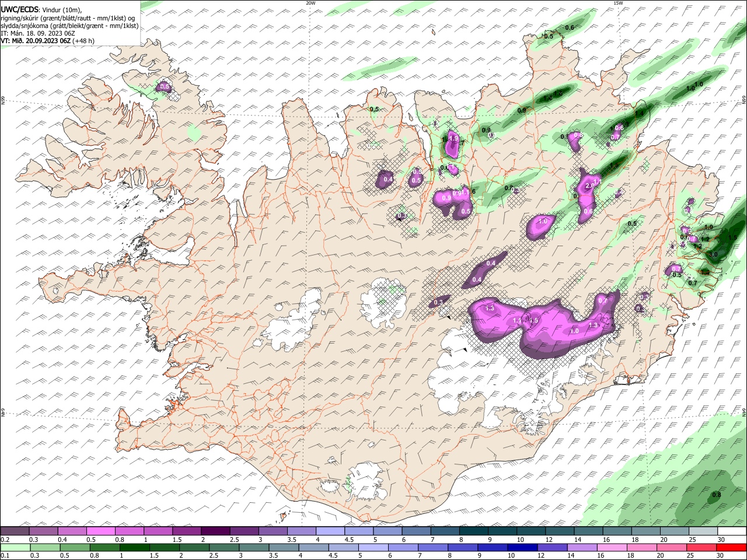Click the '0.6' value at the map's top edge
Screen dimensions: 747x560
(570, 27)
